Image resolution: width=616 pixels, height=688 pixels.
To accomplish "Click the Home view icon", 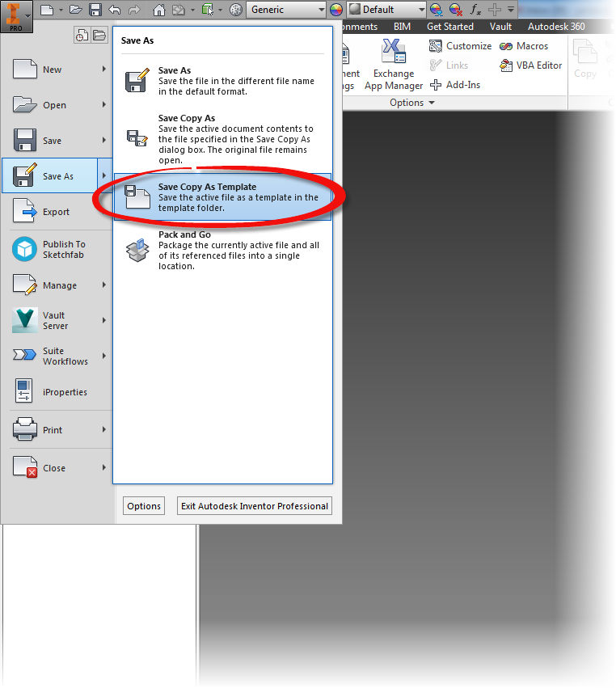I will click(158, 10).
